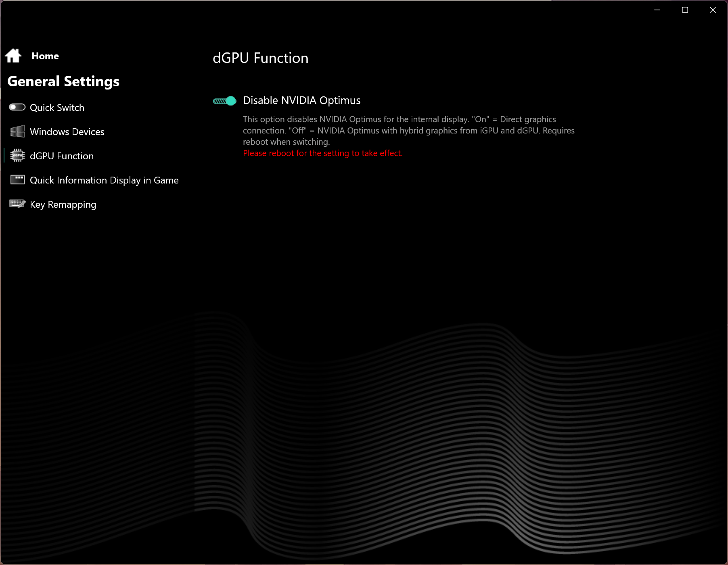Viewport: 728px width, 565px height.
Task: Click the Optimus option description paragraph
Action: (409, 131)
